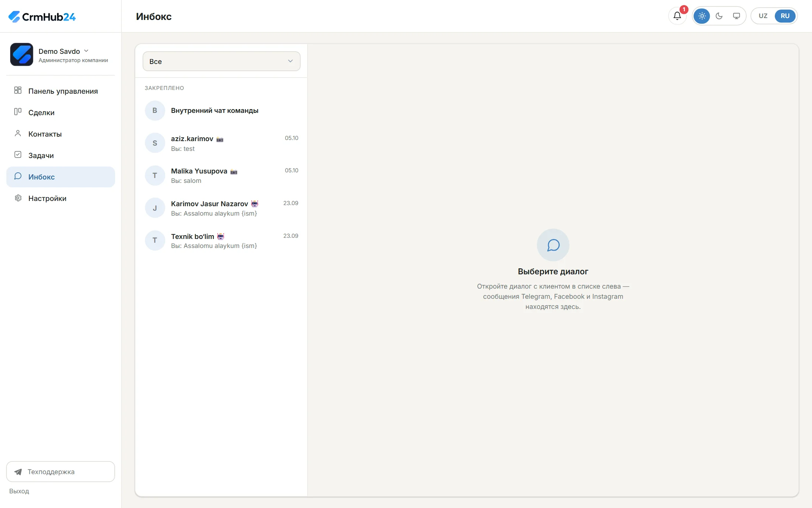
Task: Click the red notification count badge
Action: (x=684, y=9)
